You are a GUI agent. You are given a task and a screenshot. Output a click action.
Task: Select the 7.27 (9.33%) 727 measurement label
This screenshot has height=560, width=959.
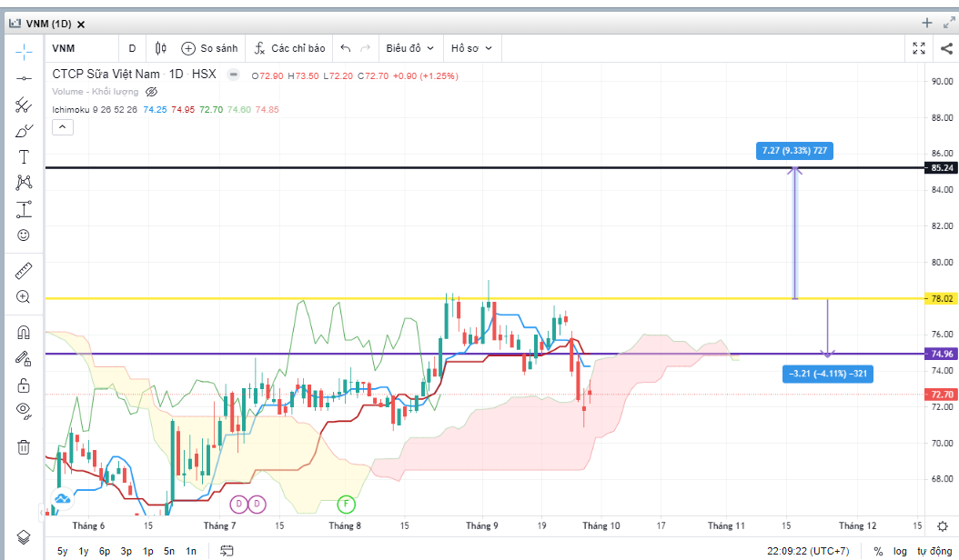click(794, 150)
